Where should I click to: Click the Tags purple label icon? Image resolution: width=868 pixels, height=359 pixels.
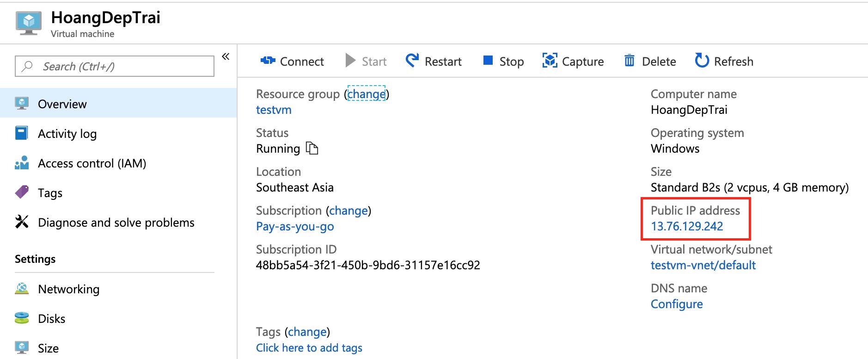22,192
